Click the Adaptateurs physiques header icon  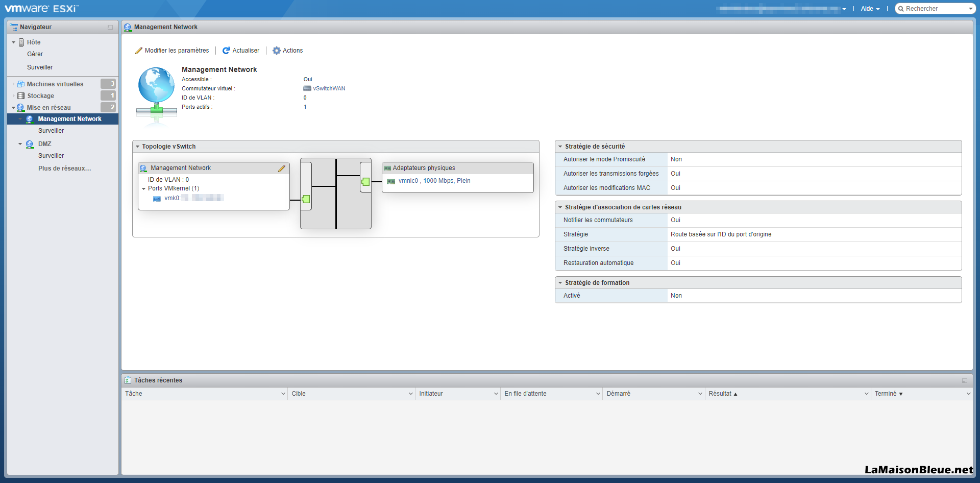(x=387, y=168)
